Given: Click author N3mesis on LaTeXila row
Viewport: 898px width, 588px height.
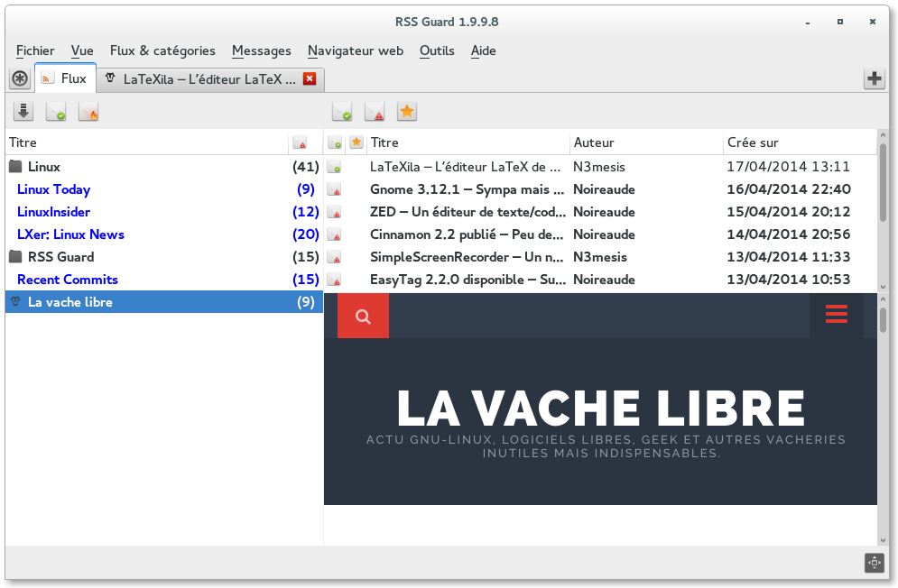Looking at the screenshot, I should point(599,167).
